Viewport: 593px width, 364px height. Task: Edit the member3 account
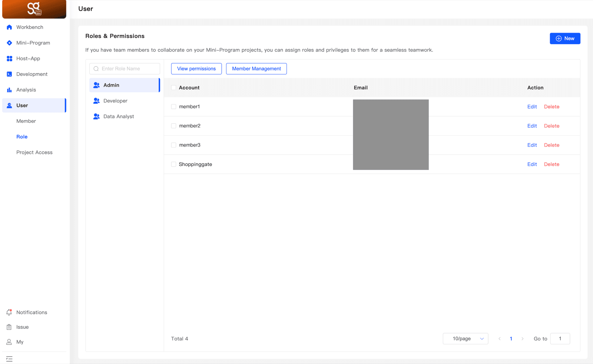tap(532, 145)
